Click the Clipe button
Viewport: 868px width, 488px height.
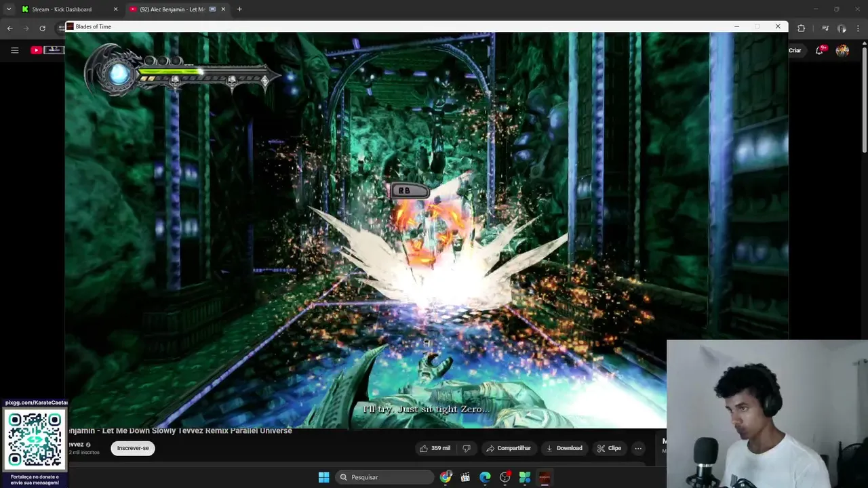[x=609, y=448]
